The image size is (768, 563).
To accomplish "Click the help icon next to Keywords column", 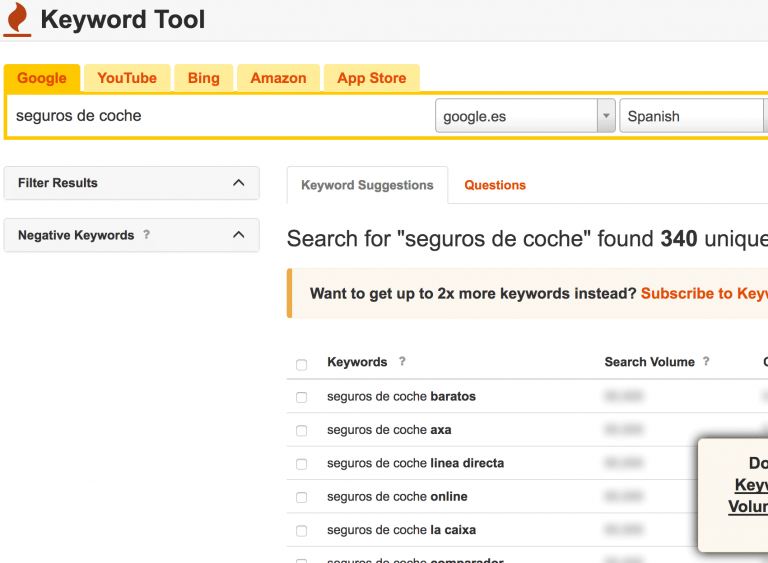I will pyautogui.click(x=402, y=362).
